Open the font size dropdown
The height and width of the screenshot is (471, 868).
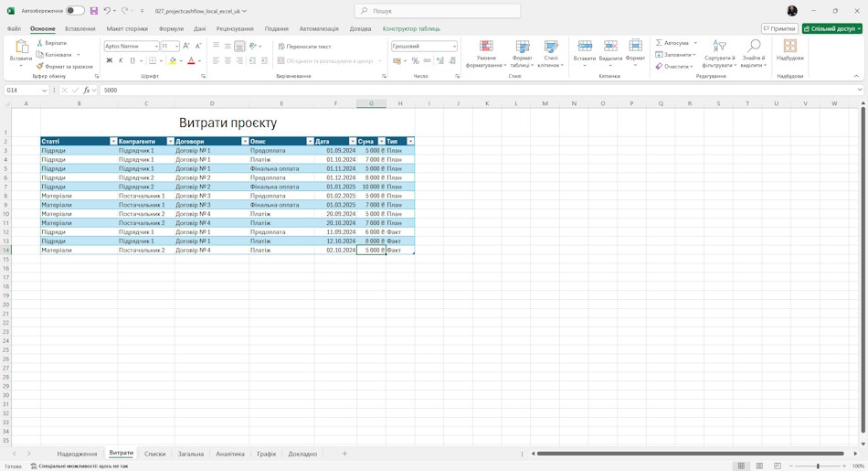[176, 47]
